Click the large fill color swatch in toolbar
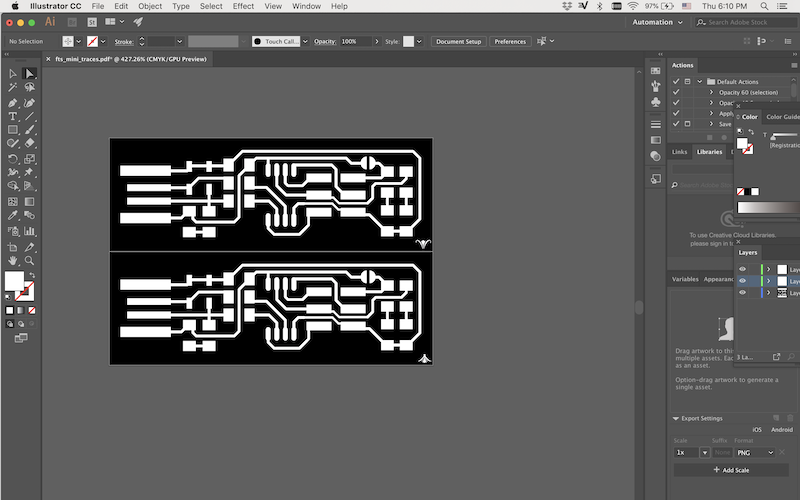The width and height of the screenshot is (800, 500). pos(14,281)
